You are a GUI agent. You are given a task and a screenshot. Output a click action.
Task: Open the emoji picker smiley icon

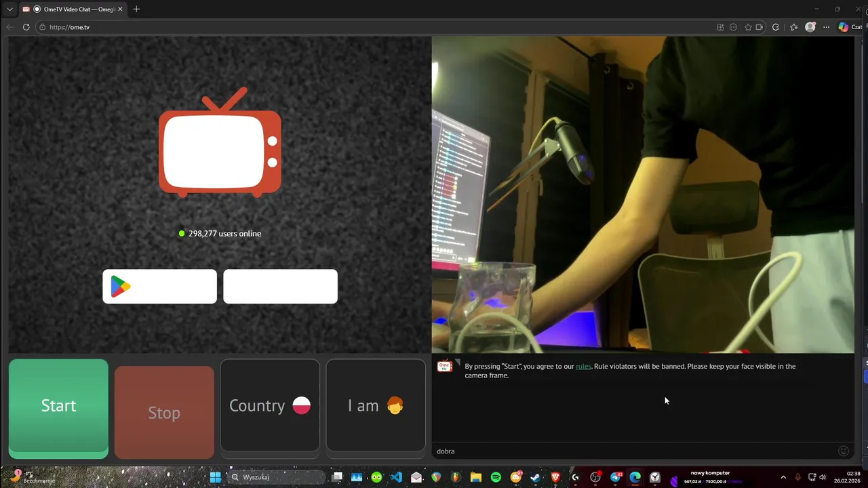(x=844, y=451)
